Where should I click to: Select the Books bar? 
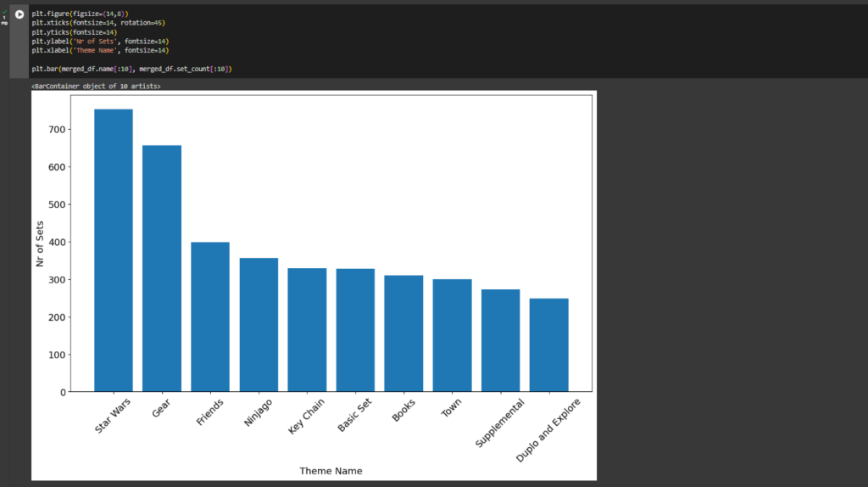403,333
